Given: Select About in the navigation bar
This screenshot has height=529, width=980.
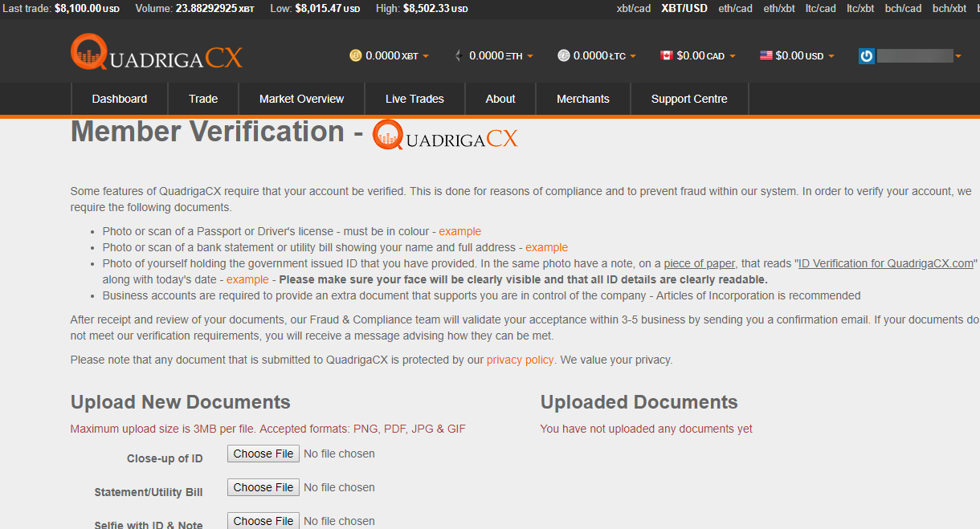Looking at the screenshot, I should (500, 99).
